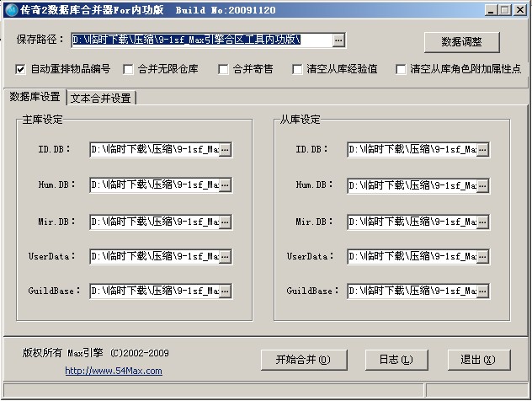Viewport: 532px width, 401px height.
Task: Enable the 清空从库经验值 checkbox
Action: point(298,69)
